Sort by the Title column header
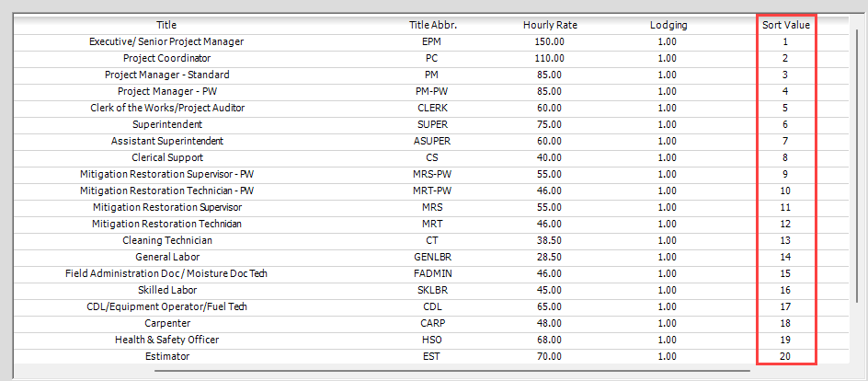Image resolution: width=868 pixels, height=381 pixels. point(166,25)
